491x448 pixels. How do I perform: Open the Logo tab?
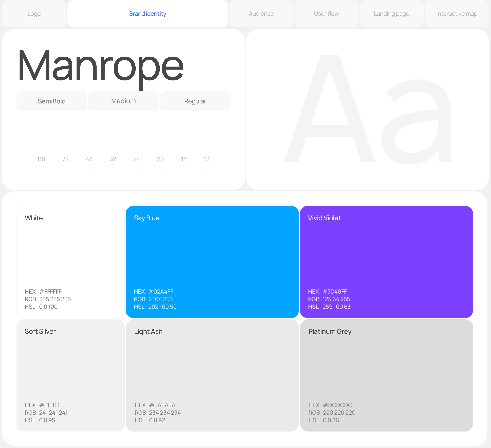(34, 14)
